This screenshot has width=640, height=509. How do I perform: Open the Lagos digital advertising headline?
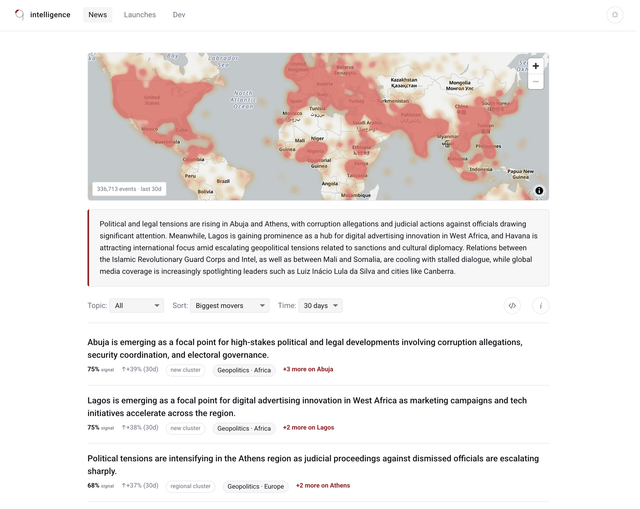pyautogui.click(x=307, y=407)
